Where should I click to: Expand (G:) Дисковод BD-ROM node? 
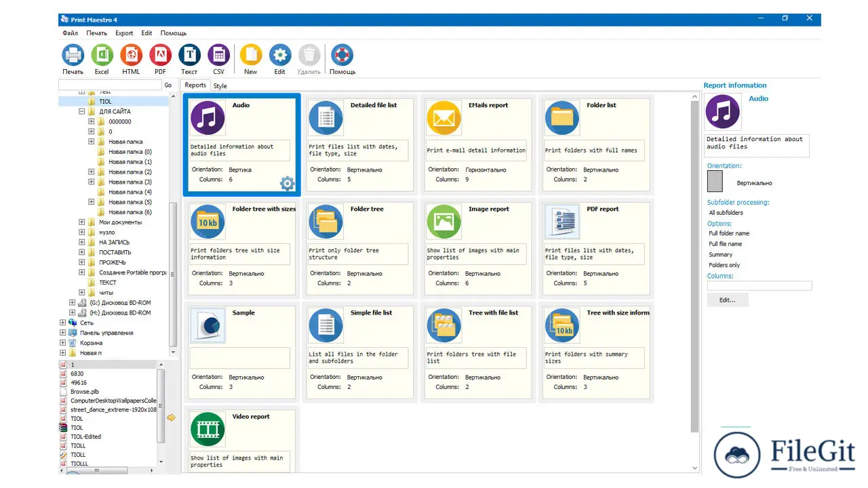coord(73,303)
